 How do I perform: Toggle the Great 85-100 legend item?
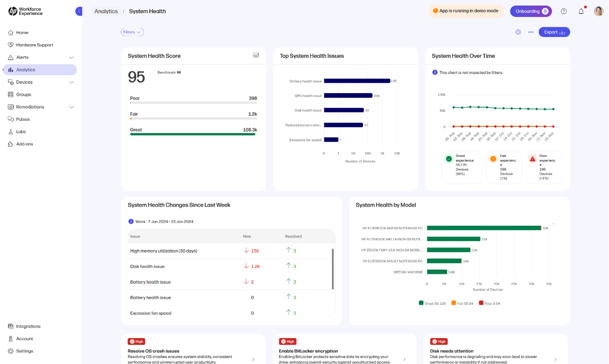click(432, 303)
